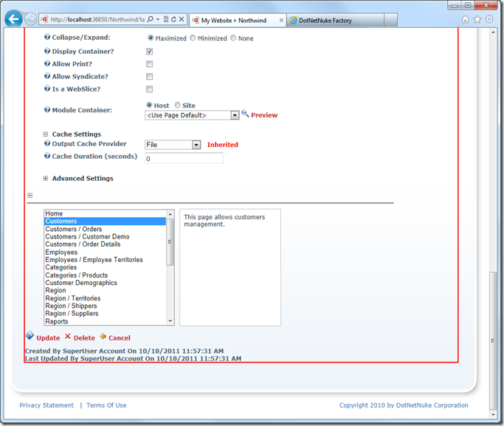The height and width of the screenshot is (426, 504).
Task: Check the Is a WebSlice checkbox
Action: (150, 89)
